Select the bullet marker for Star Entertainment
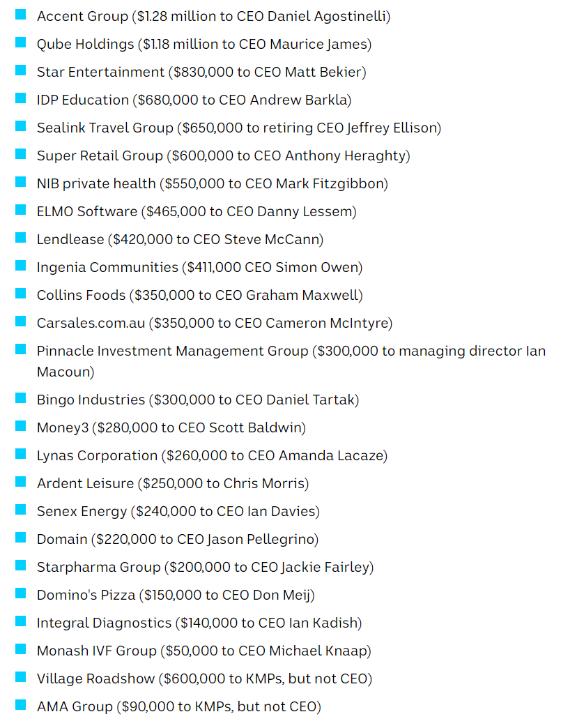Screen dimensions: 561x728 coord(21,70)
